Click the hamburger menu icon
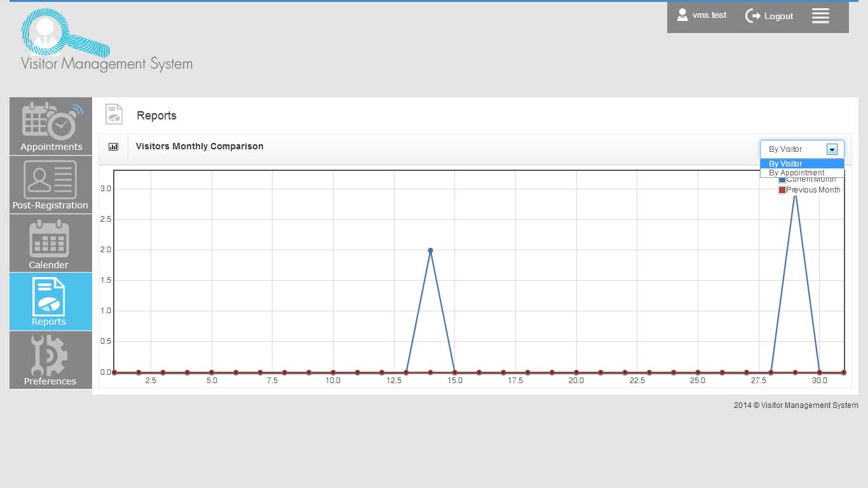 [820, 16]
